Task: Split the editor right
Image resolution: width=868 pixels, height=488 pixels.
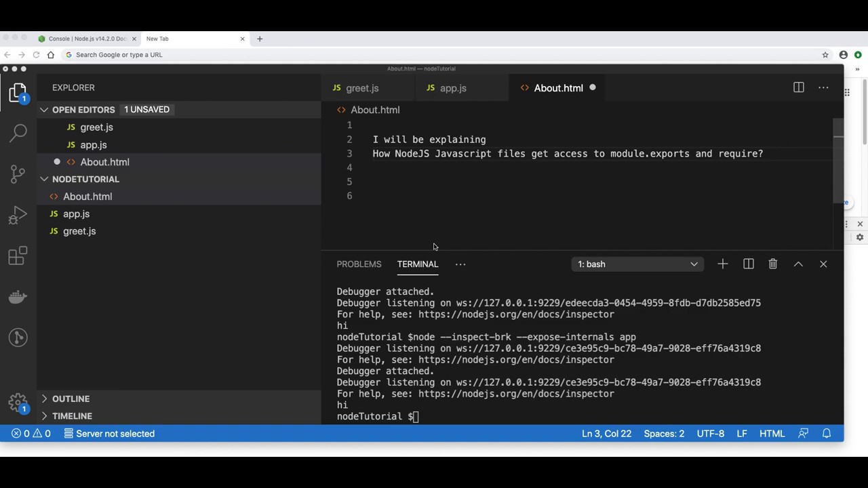Action: [798, 87]
